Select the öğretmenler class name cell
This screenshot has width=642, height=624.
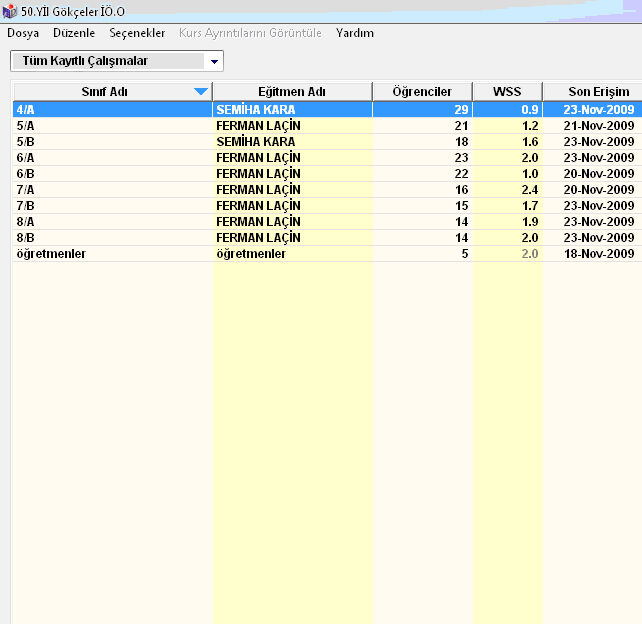(113, 254)
